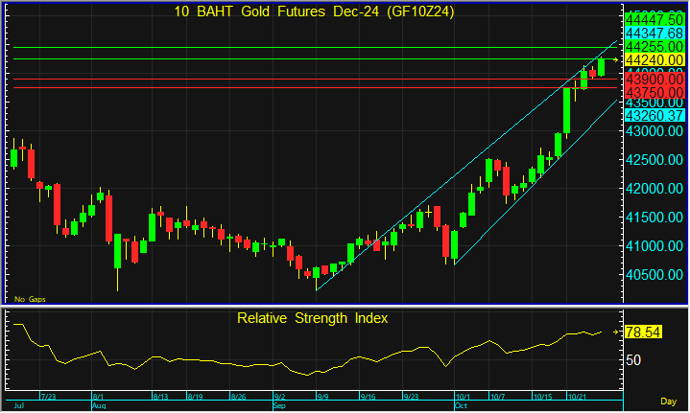Click the 43000.00 level on price axis

[654, 131]
